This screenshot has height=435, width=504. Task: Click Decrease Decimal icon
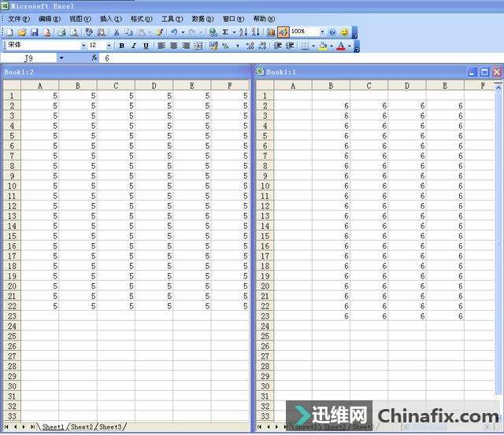(262, 46)
